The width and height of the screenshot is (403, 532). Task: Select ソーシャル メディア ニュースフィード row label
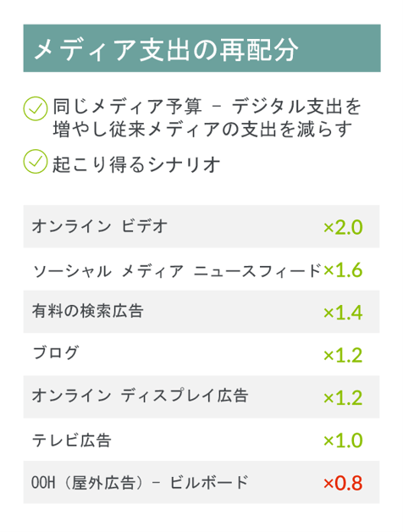point(177,270)
